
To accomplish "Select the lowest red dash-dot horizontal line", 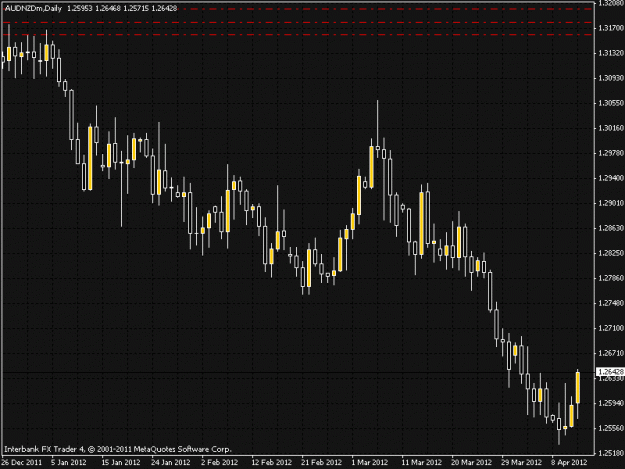I will pyautogui.click(x=298, y=35).
